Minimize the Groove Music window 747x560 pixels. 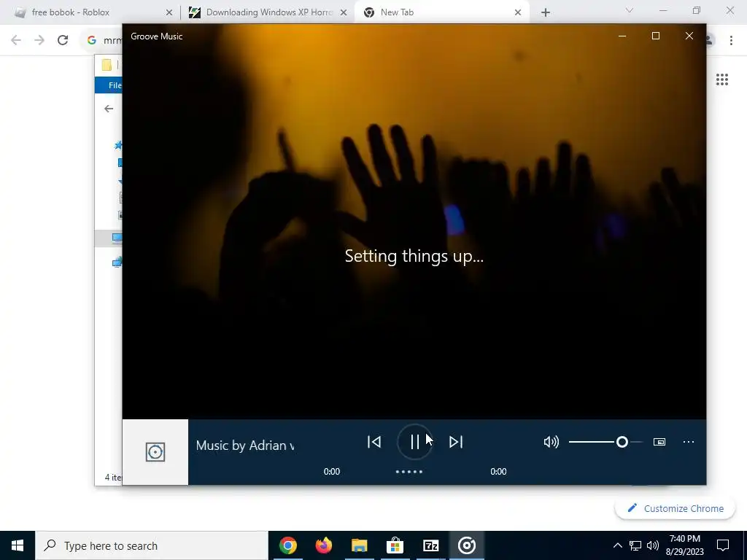click(x=622, y=36)
